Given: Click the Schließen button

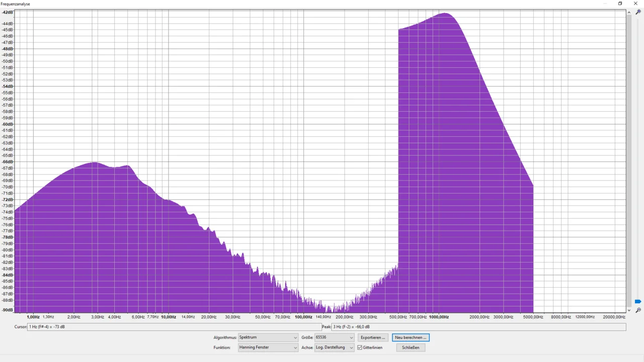Looking at the screenshot, I should tap(411, 347).
